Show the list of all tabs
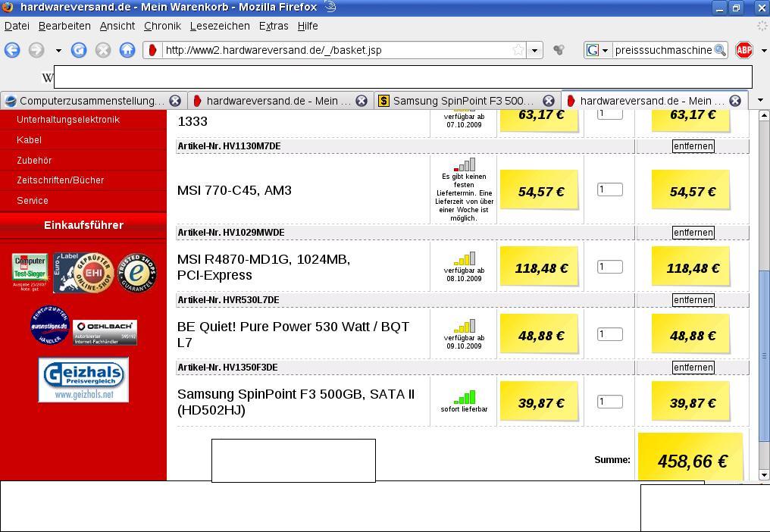This screenshot has width=770, height=532. tap(760, 100)
